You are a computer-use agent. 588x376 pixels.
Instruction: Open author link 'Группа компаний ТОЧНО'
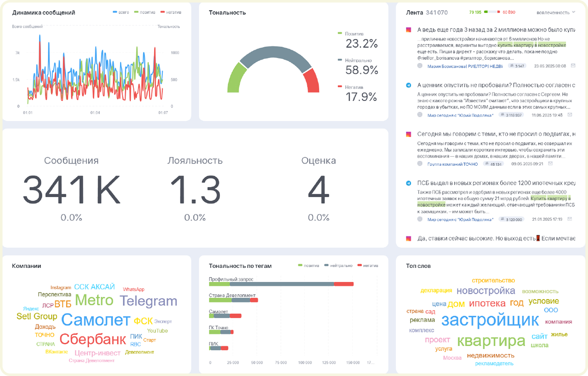[x=453, y=164]
